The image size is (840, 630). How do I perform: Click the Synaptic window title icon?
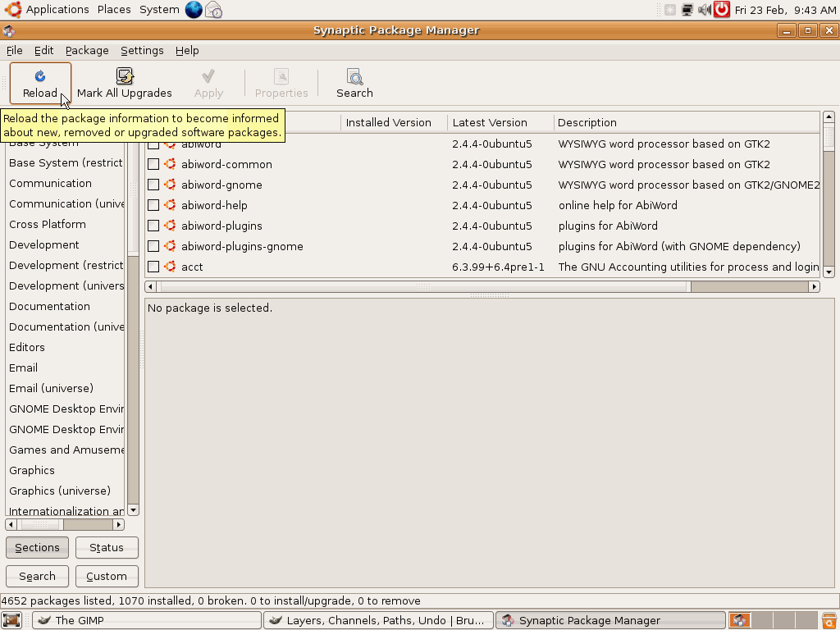pyautogui.click(x=8, y=30)
